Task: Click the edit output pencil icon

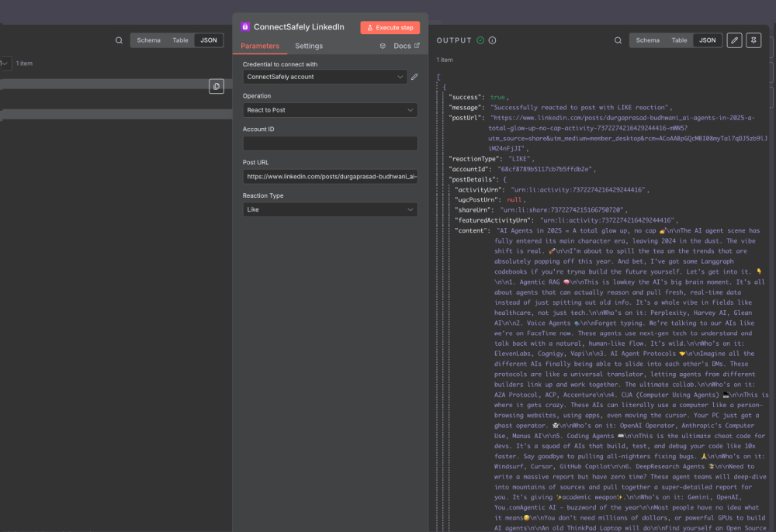Action: coord(734,40)
